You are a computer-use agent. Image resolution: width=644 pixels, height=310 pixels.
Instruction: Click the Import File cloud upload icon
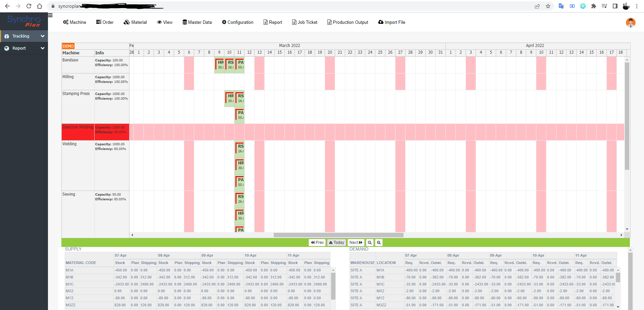click(380, 22)
